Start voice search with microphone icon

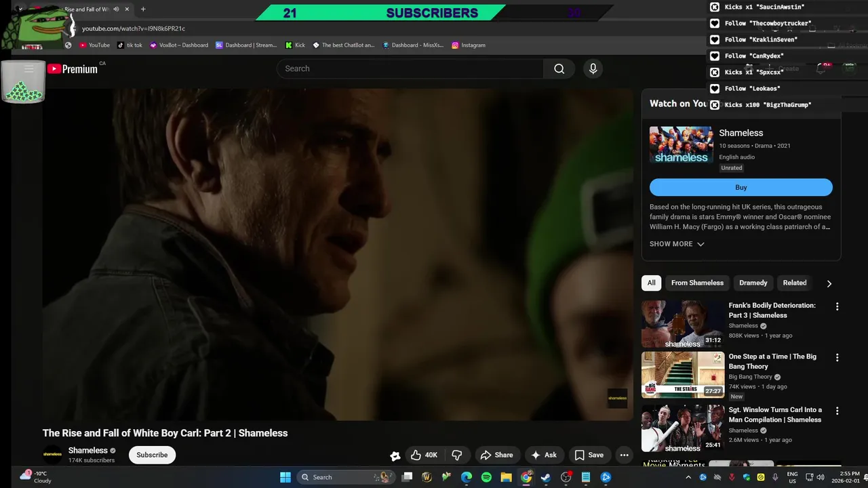pos(593,68)
